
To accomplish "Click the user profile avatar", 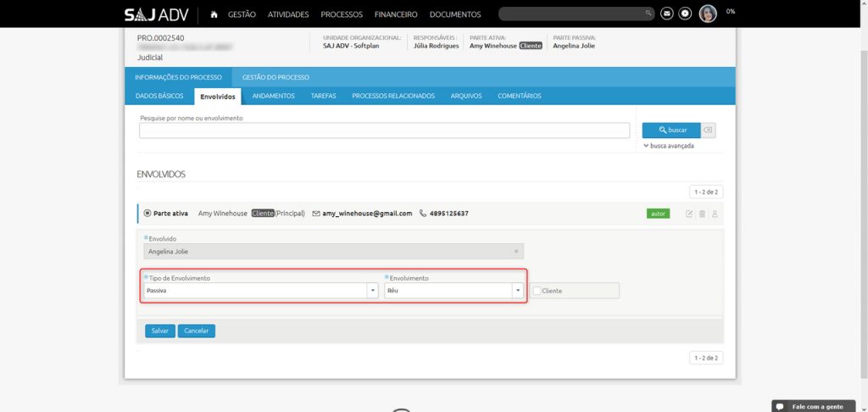I will pos(708,14).
